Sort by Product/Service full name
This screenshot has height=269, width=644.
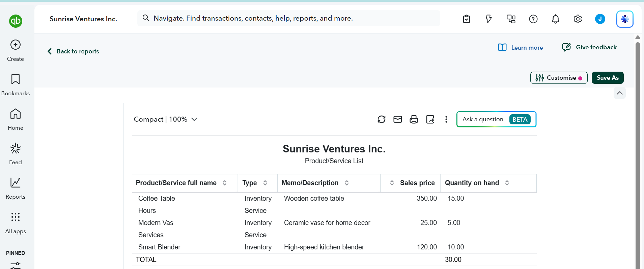(x=225, y=183)
